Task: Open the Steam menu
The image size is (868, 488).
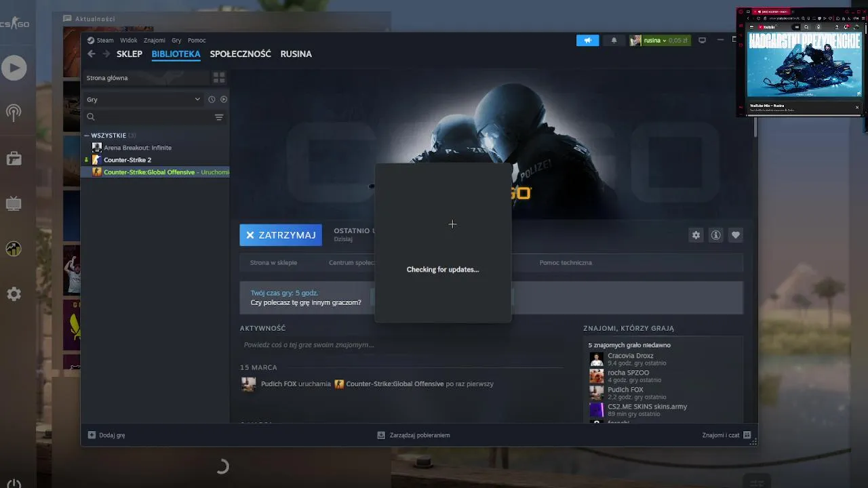Action: point(105,41)
